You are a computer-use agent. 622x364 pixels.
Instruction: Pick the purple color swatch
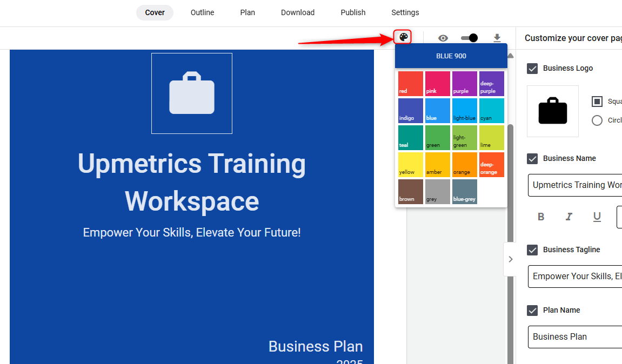tap(465, 84)
